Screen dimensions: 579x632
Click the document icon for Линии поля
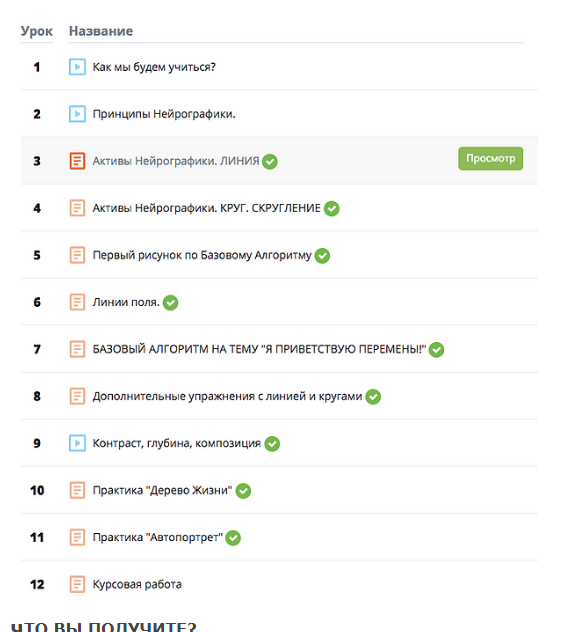77,302
